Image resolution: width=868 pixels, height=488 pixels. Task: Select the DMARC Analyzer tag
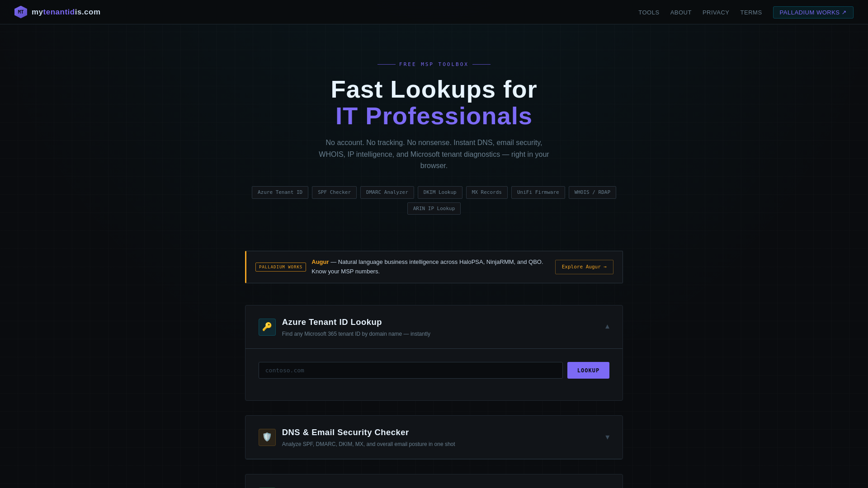point(387,192)
